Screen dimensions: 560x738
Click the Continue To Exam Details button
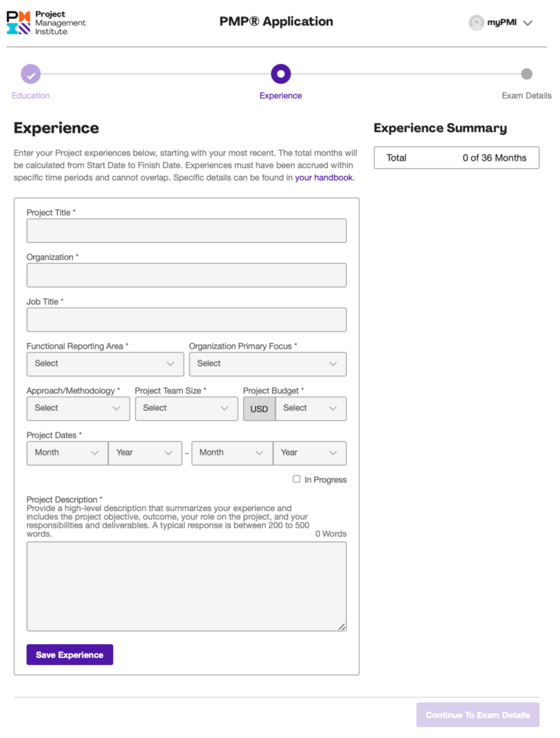click(x=478, y=715)
